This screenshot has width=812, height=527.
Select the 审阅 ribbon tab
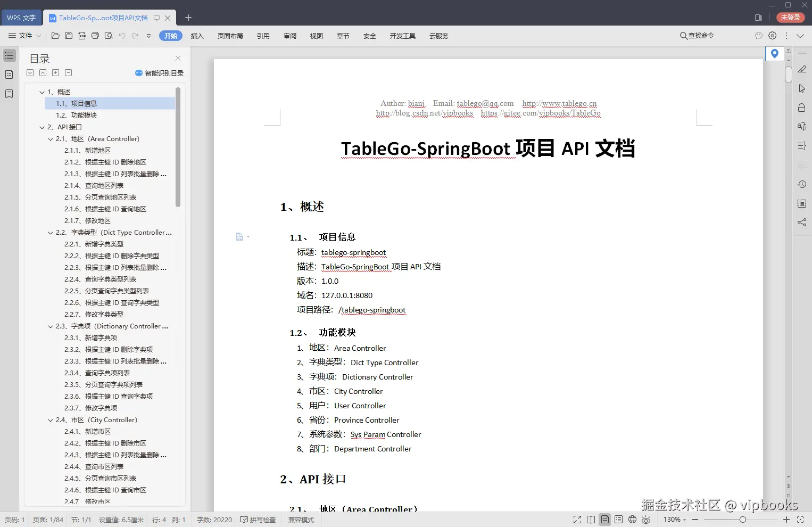click(290, 36)
